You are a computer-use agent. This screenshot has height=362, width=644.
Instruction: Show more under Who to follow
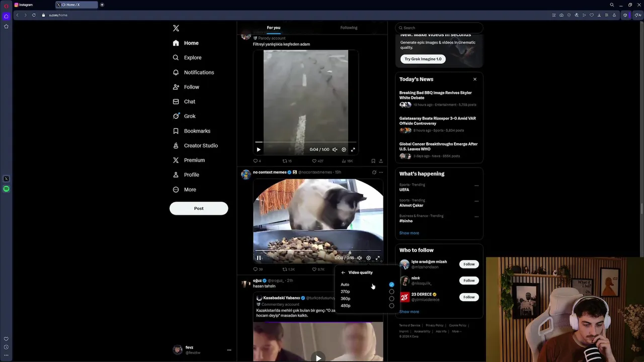pyautogui.click(x=409, y=312)
